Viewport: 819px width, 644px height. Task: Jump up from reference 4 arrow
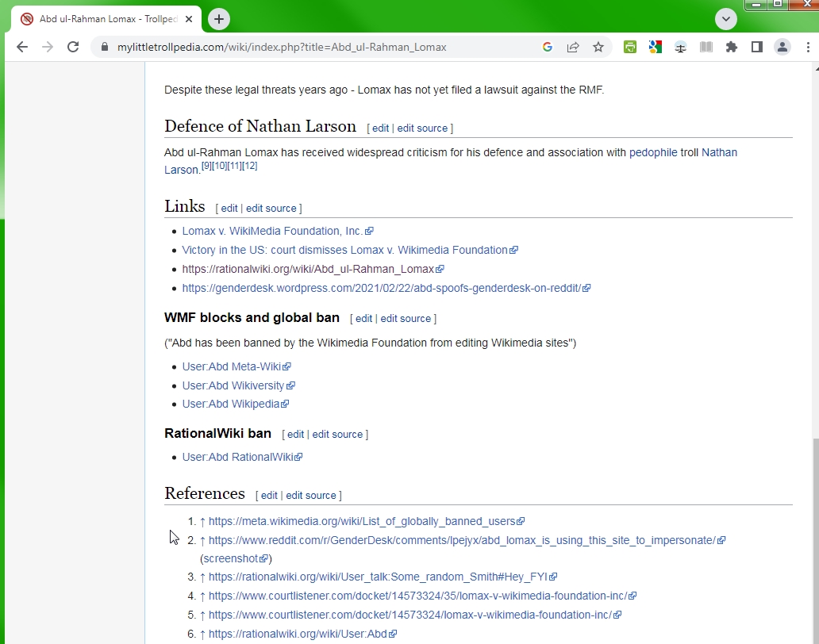click(202, 596)
